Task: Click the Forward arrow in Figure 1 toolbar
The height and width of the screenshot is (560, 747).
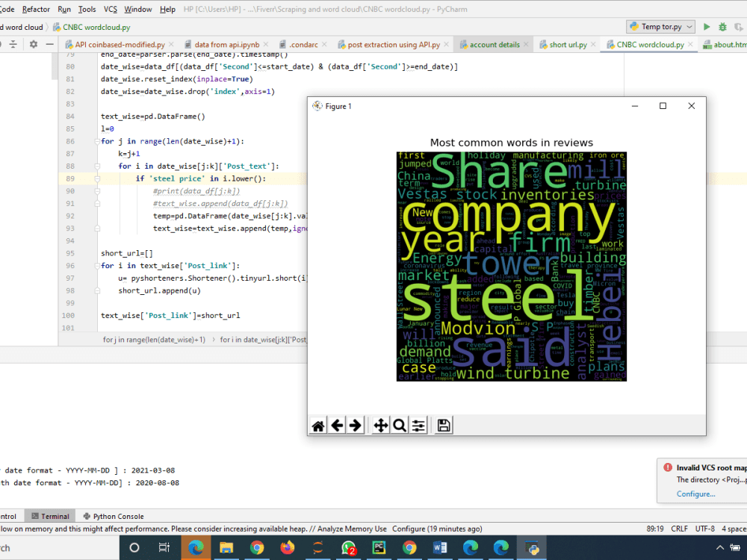Action: (x=356, y=426)
